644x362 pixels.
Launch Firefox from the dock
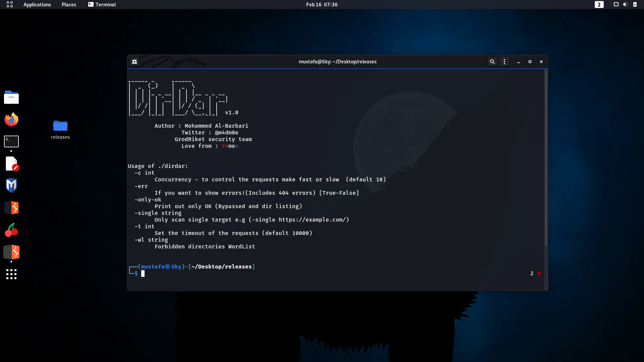coord(11,120)
